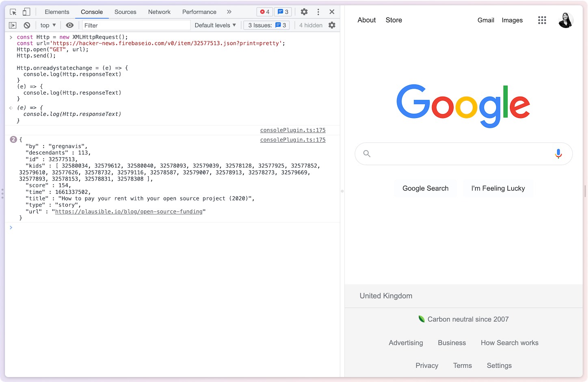
Task: Open the plausible.io open-source-funding URL link
Action: coord(129,211)
